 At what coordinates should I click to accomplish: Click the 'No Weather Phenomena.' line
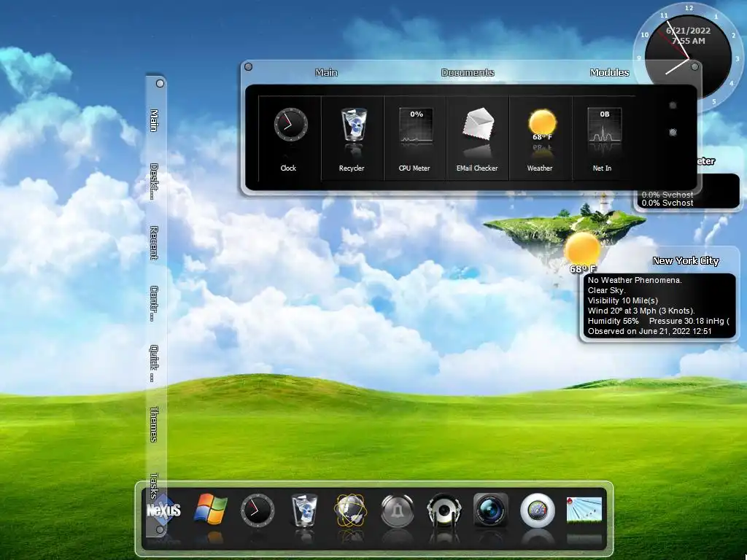[x=635, y=280]
